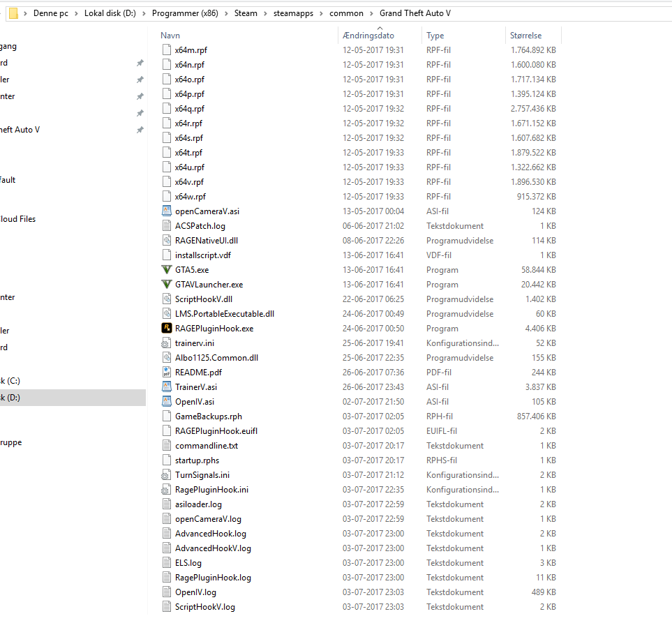Click the date 02-07-2017 21:50
672x623 pixels.
(x=373, y=402)
